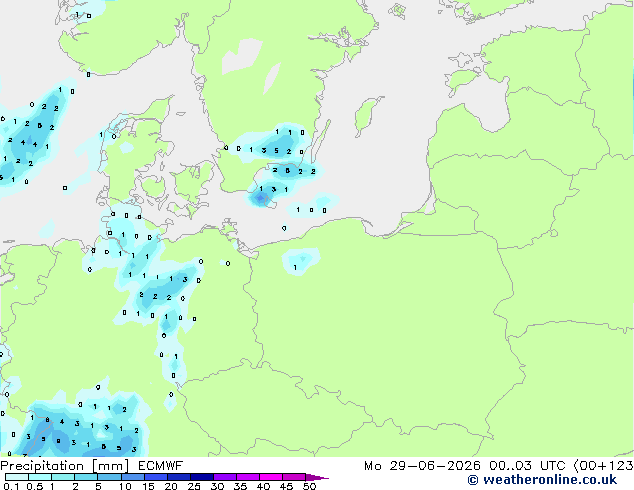Screen dimensions: 634x490
Task: Click the 15 mm legend color swatch
Action: pyautogui.click(x=156, y=477)
